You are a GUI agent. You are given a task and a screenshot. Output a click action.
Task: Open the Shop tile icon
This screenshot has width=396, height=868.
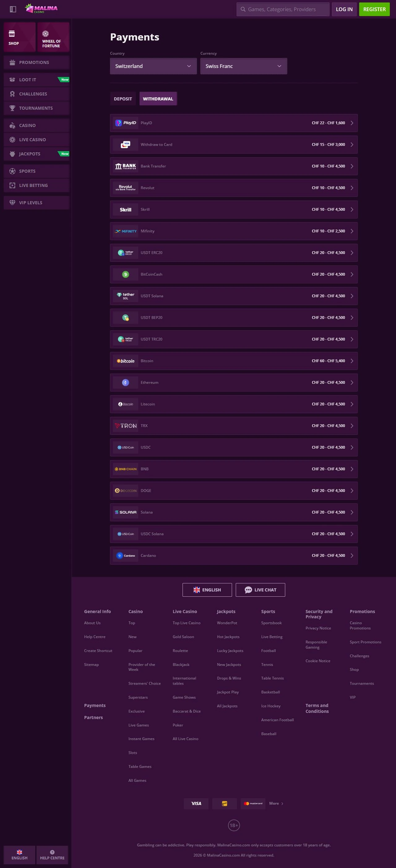[x=12, y=33]
